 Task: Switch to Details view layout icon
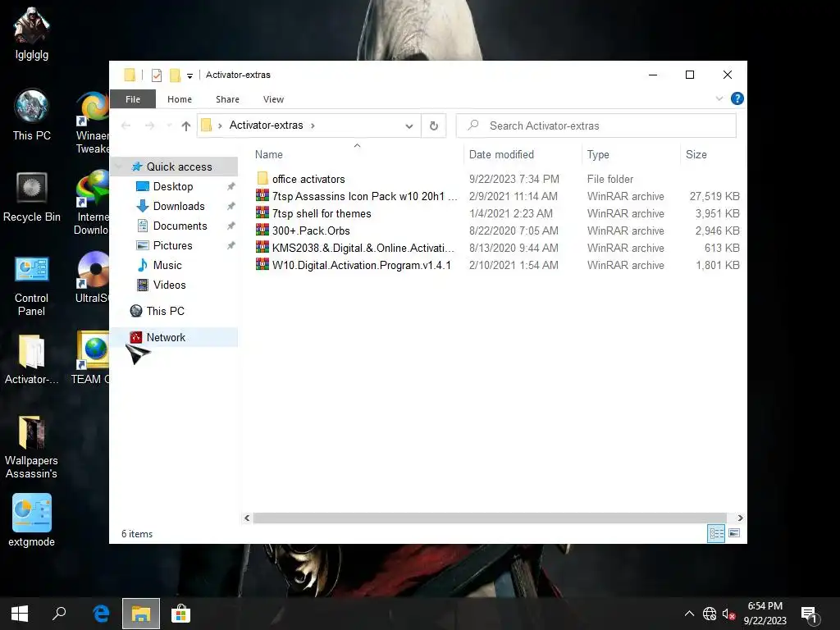pyautogui.click(x=716, y=533)
